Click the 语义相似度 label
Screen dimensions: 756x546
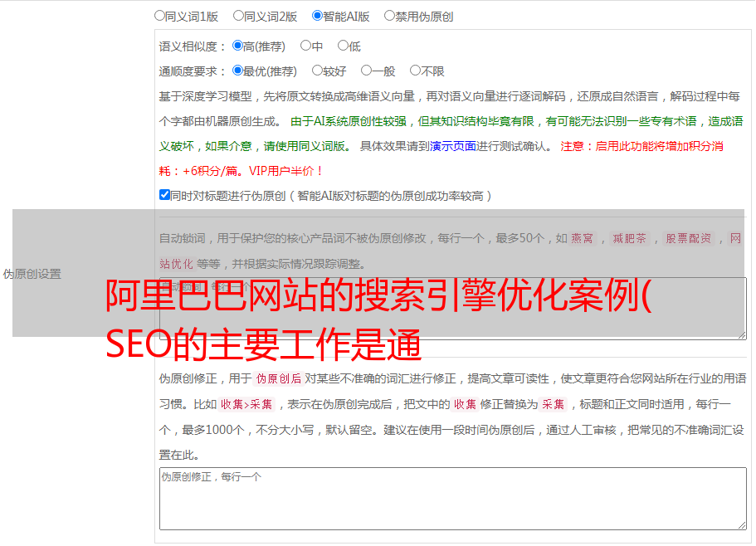[x=193, y=46]
